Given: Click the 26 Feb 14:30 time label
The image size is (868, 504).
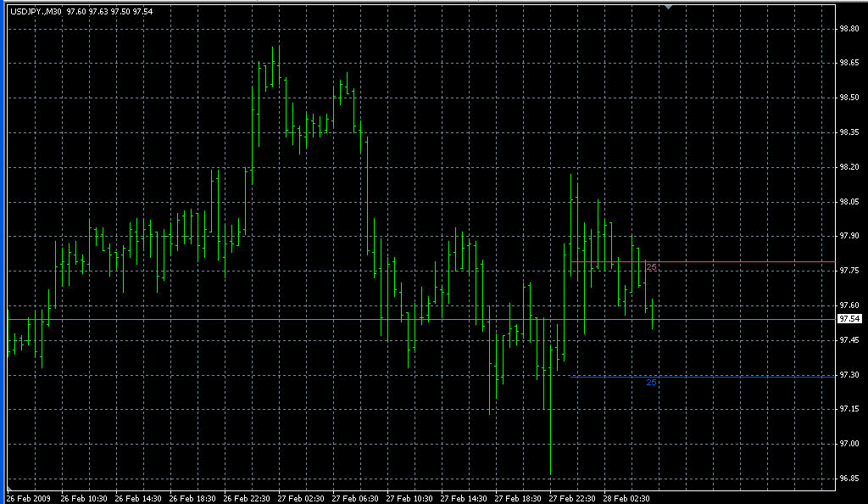Looking at the screenshot, I should point(138,498).
